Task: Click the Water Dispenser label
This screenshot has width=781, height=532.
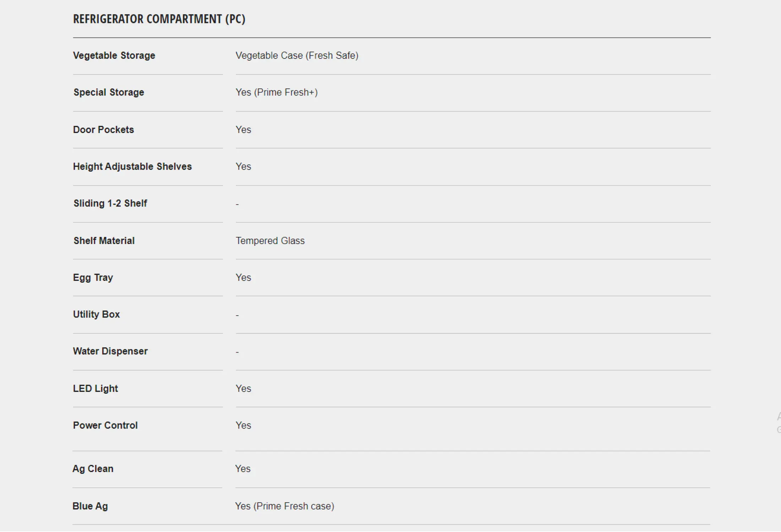Action: pos(110,351)
